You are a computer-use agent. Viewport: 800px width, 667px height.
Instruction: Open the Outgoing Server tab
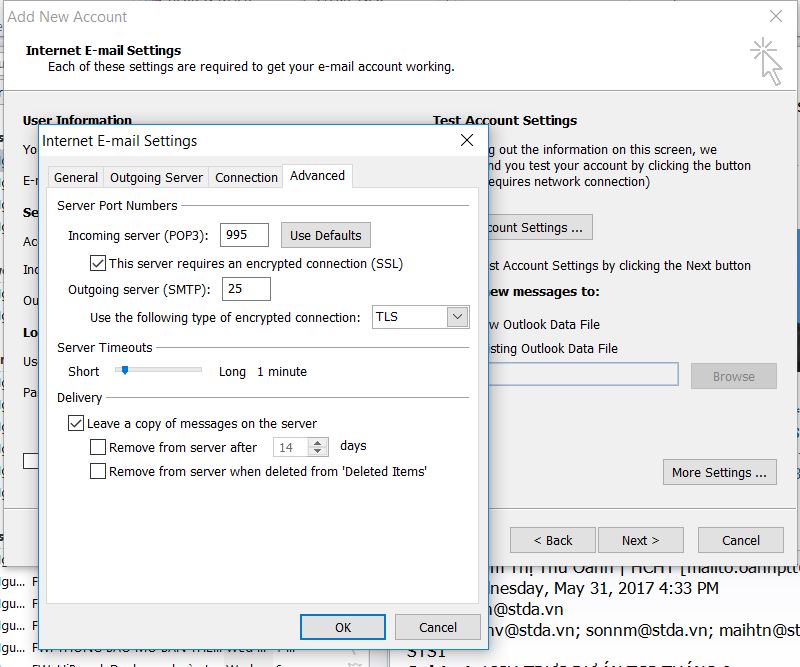156,178
